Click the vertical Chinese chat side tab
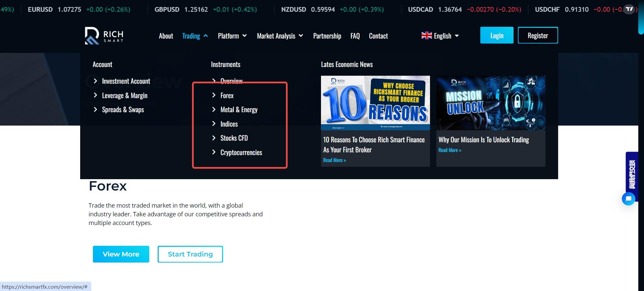The height and width of the screenshot is (291, 644). [632, 174]
